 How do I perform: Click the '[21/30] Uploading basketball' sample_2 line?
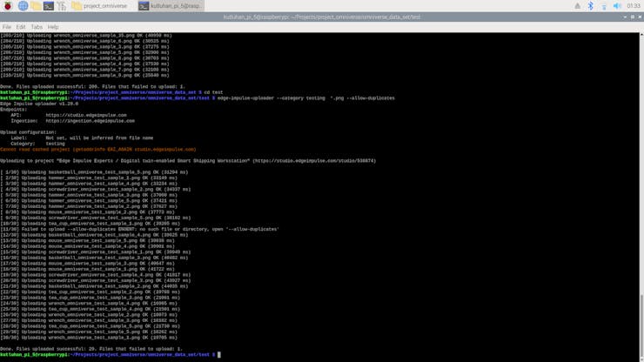tap(94, 286)
